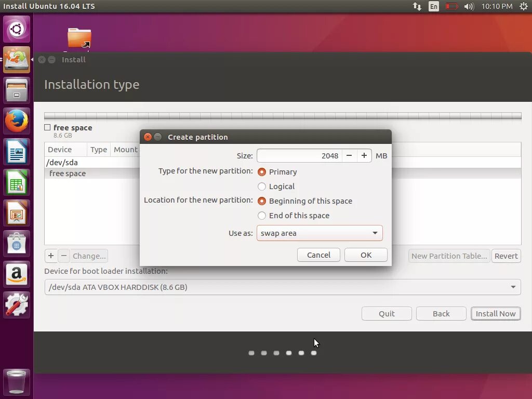This screenshot has width=532, height=399.
Task: Open LibreOffice Impress from launcher
Action: tap(17, 213)
